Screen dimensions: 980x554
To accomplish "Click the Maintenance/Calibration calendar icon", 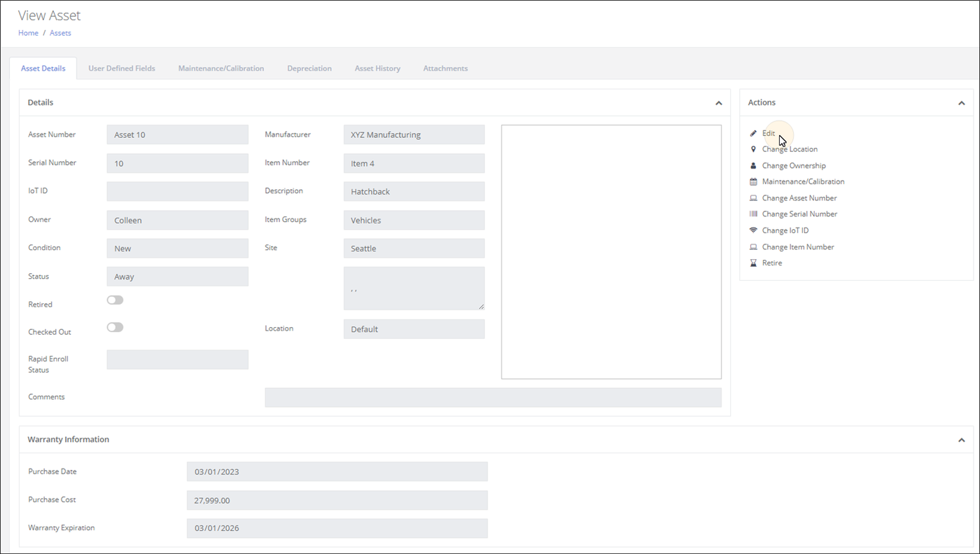I will tap(753, 181).
